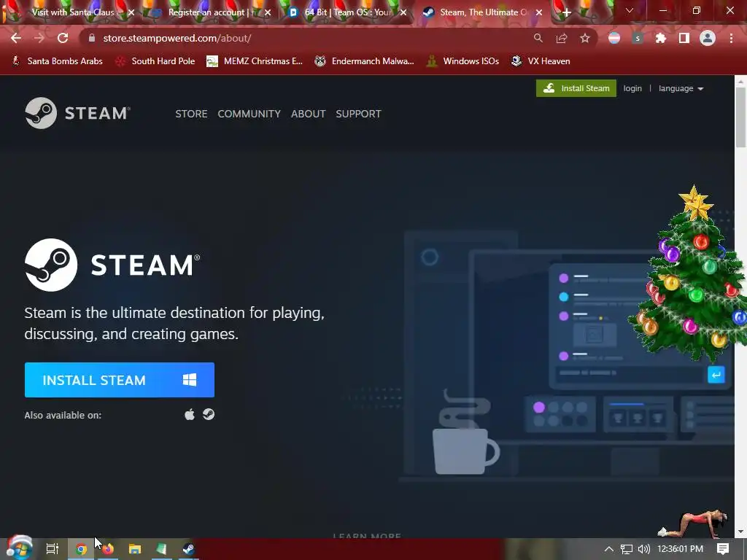The image size is (747, 560).
Task: Close the Steam tab
Action: 539,13
